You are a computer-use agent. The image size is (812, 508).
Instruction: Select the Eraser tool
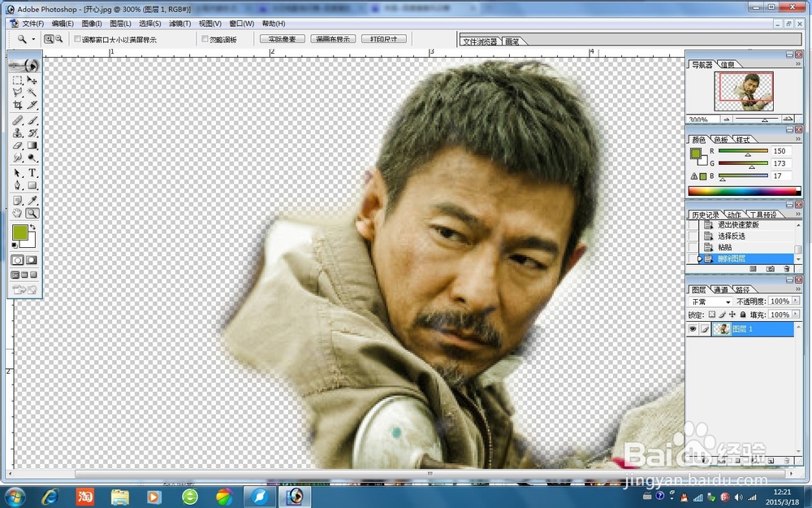18,145
